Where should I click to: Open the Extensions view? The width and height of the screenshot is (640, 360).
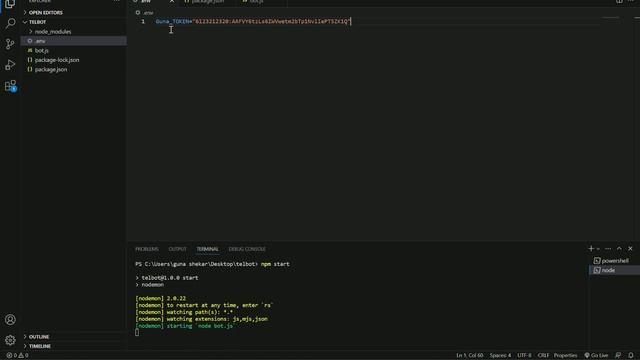coord(10,86)
